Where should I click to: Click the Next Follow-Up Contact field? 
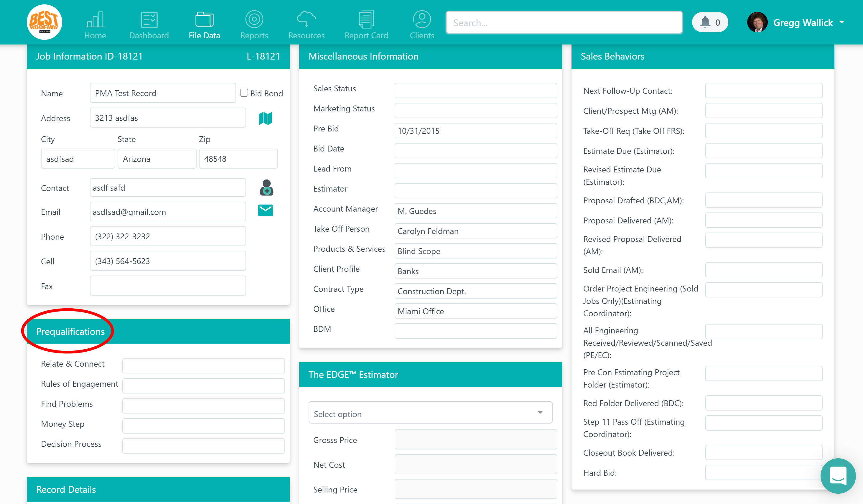click(764, 90)
